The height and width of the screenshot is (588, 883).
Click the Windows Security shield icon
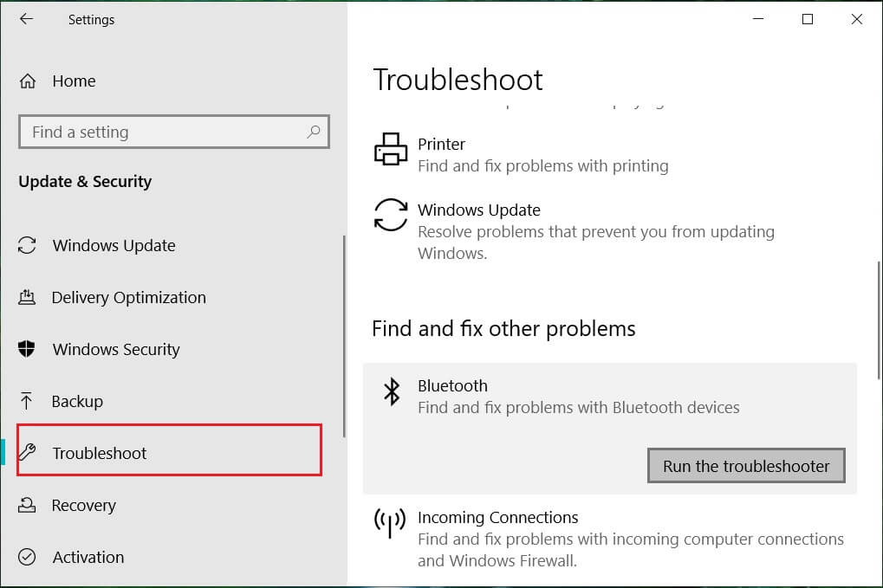pos(27,349)
